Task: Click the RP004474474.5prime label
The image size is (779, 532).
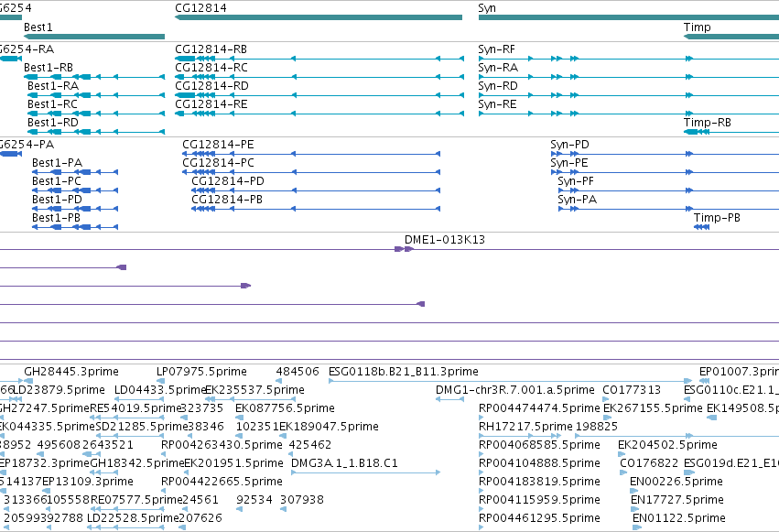Action: (539, 408)
